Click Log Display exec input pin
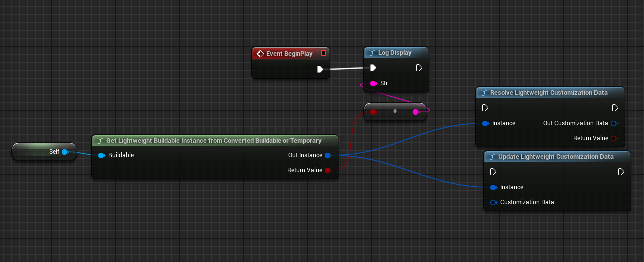This screenshot has height=262, width=644. click(x=373, y=68)
